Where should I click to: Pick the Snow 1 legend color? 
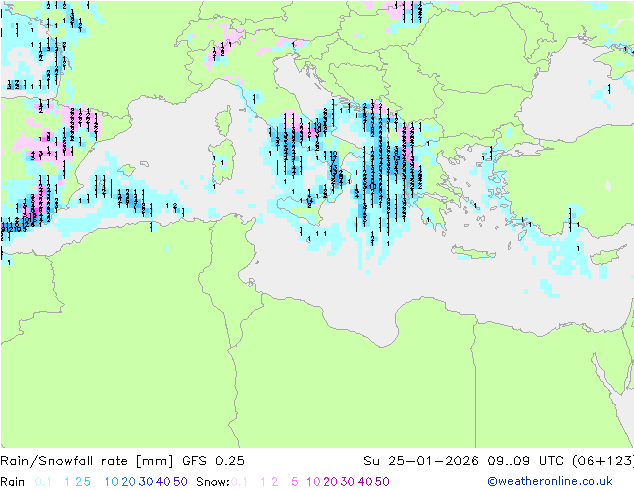(x=263, y=482)
